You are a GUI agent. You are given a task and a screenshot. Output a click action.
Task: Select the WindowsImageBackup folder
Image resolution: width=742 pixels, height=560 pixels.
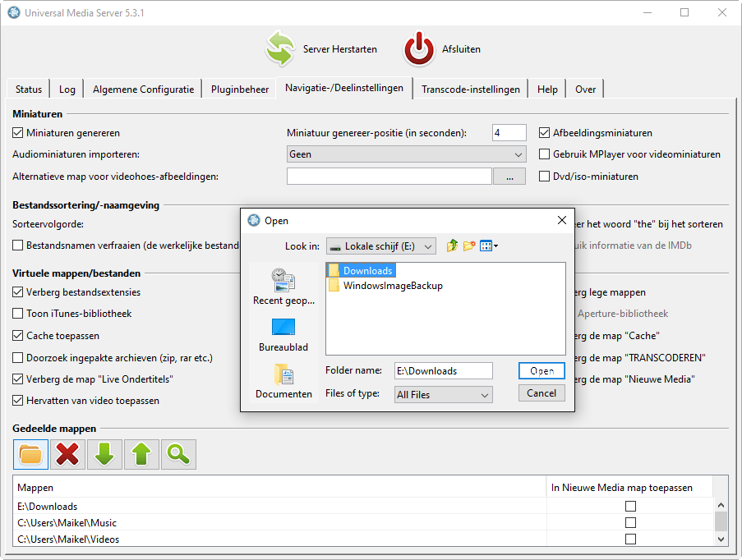pyautogui.click(x=386, y=286)
